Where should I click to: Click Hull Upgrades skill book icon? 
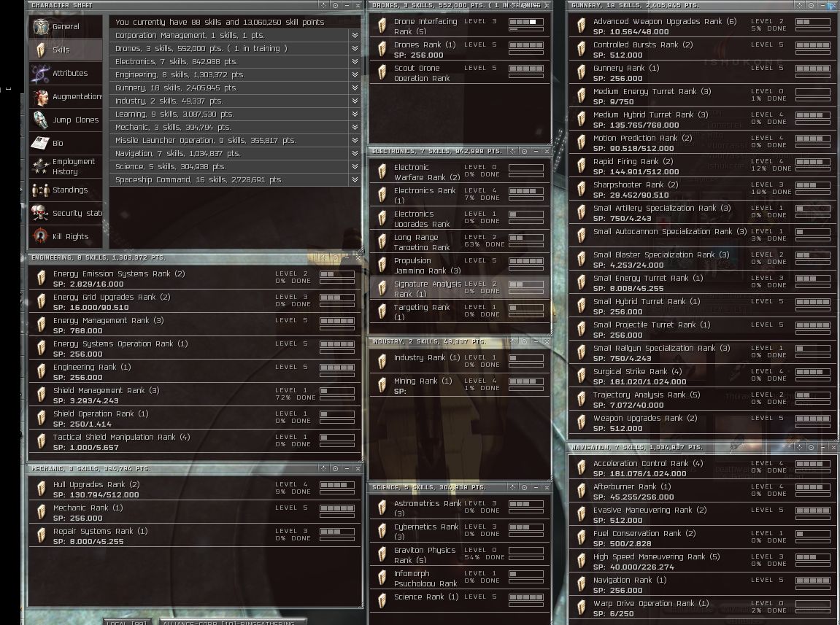[x=42, y=489]
